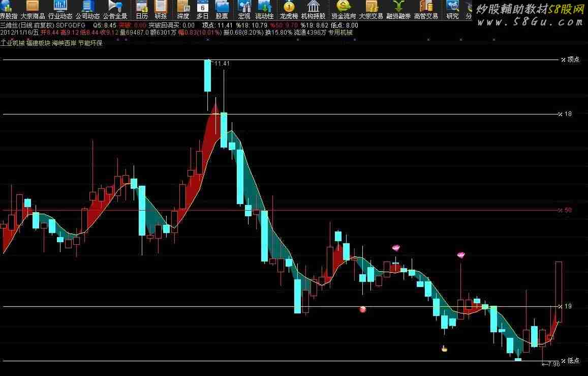Screen dimensions: 588x376
Task: Open the 海峡西岸 sector link
Action: coord(64,43)
